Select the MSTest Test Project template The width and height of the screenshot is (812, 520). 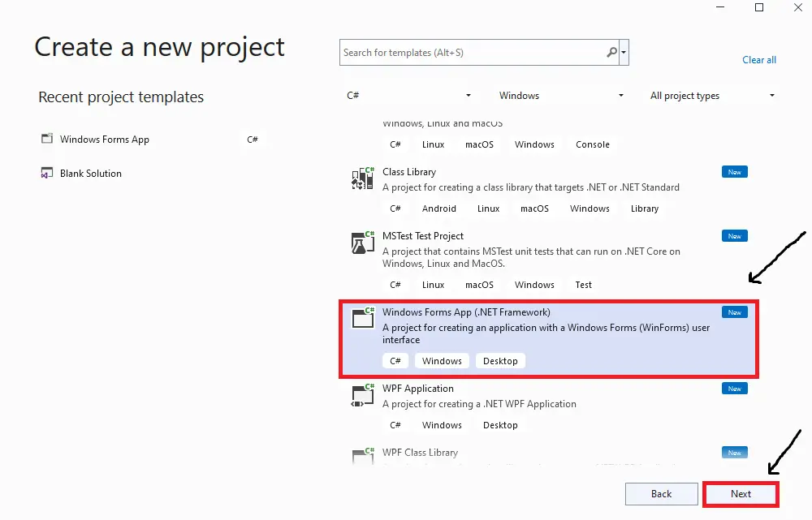click(x=549, y=260)
